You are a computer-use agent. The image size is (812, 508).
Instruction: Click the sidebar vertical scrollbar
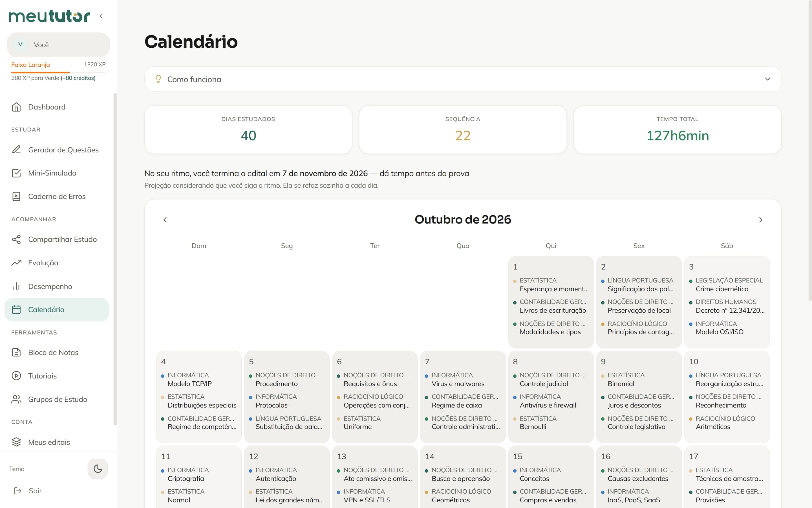pos(115,259)
